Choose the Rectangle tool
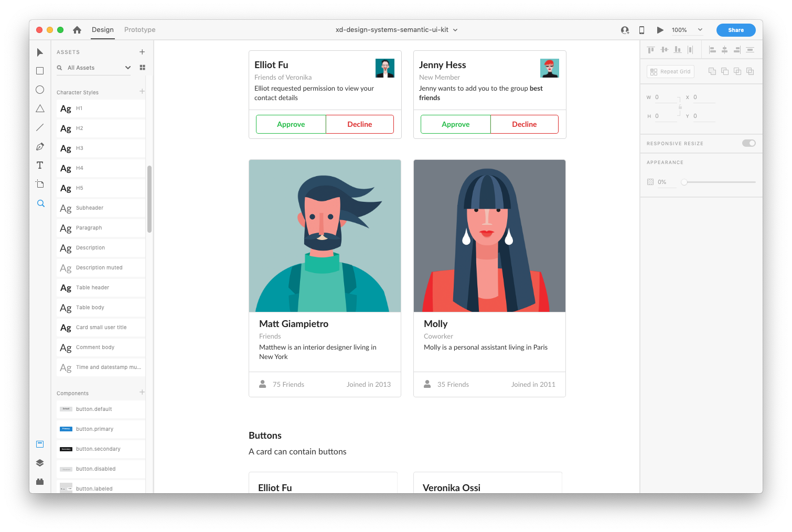This screenshot has height=532, width=792. pyautogui.click(x=40, y=71)
